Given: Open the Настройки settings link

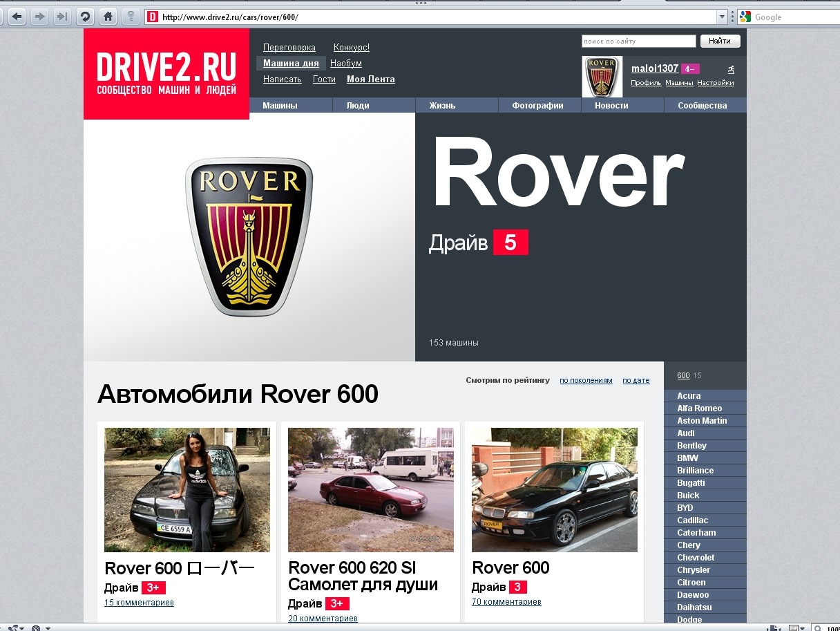Looking at the screenshot, I should coord(716,83).
